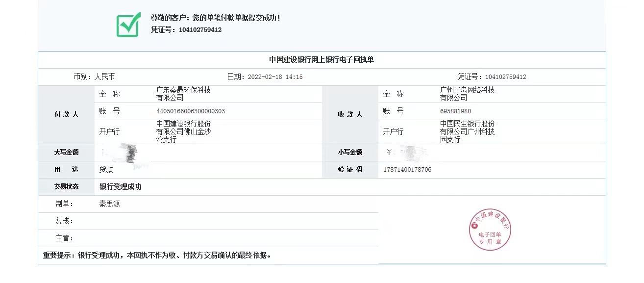Viewport: 644px width, 283px height.
Task: Click the 复核 label
Action: point(65,221)
